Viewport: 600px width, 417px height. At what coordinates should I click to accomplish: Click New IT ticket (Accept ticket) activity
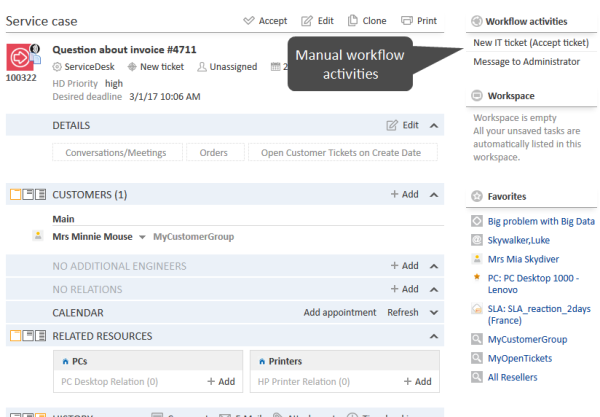click(532, 42)
